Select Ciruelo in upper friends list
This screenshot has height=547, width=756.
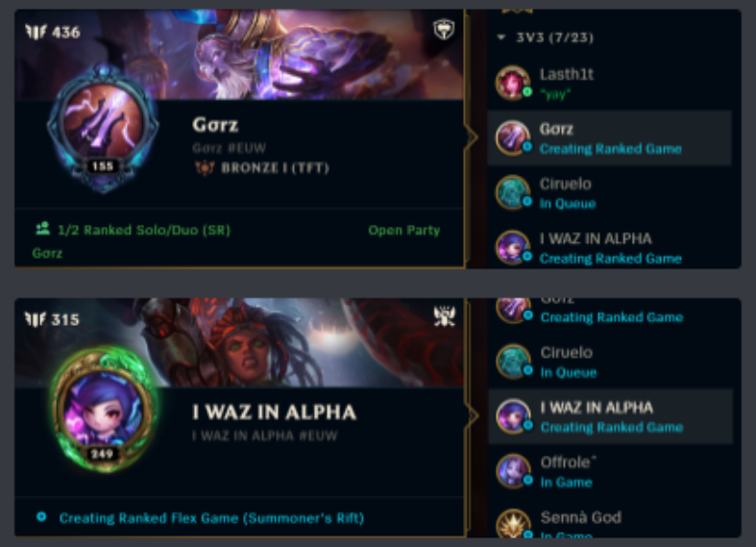click(609, 193)
